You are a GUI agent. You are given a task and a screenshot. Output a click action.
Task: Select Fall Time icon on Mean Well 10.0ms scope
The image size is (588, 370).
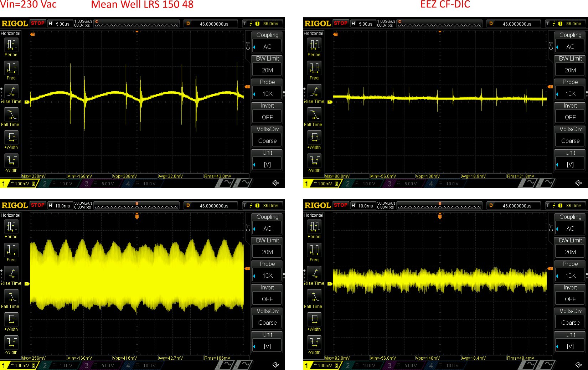point(11,296)
